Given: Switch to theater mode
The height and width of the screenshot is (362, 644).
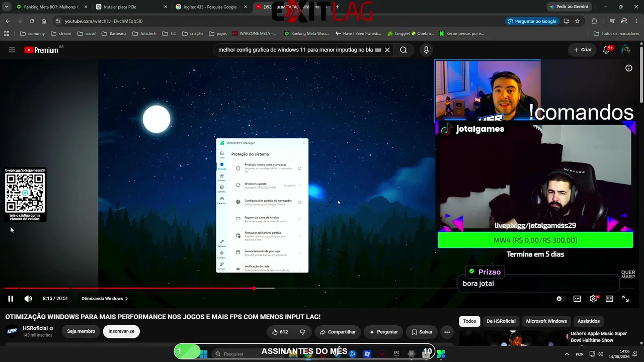Looking at the screenshot, I should (609, 299).
